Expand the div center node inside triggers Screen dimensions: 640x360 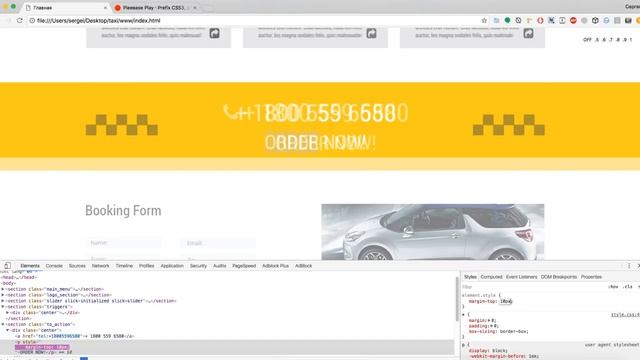tap(7, 313)
